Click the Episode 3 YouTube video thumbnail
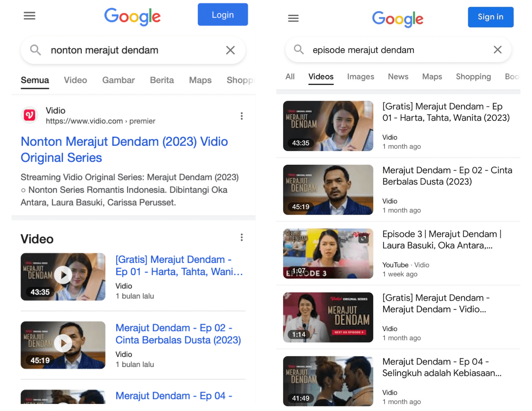Viewport: 532px width, 411px height. click(328, 253)
